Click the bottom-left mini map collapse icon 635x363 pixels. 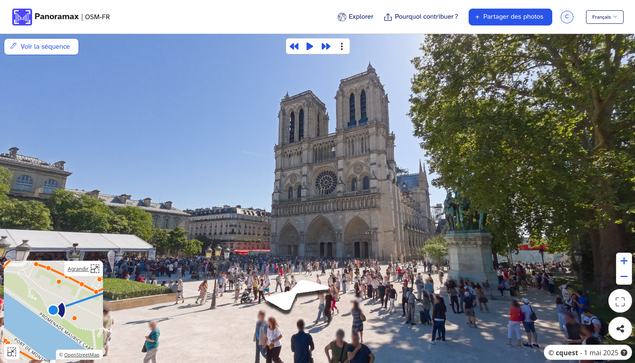pos(12,352)
